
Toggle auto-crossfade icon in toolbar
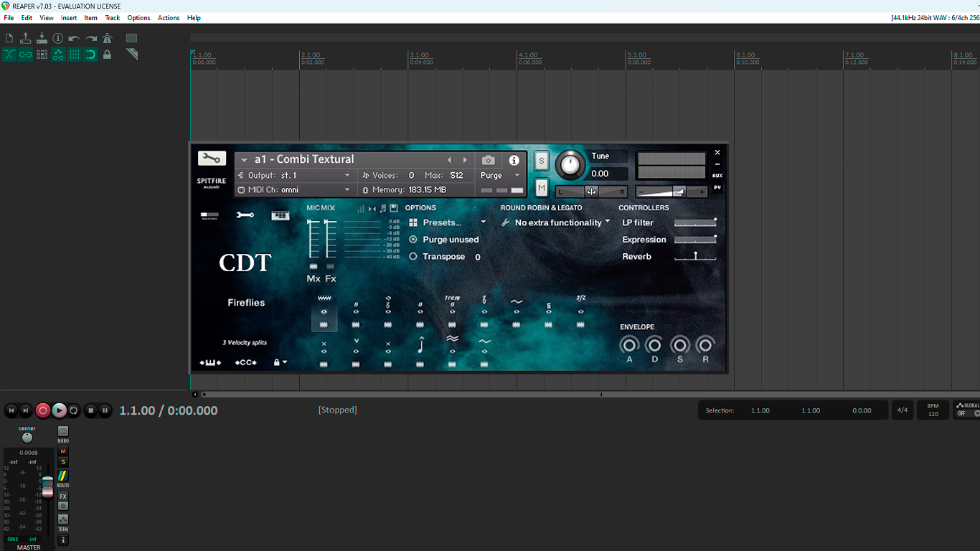(x=9, y=55)
